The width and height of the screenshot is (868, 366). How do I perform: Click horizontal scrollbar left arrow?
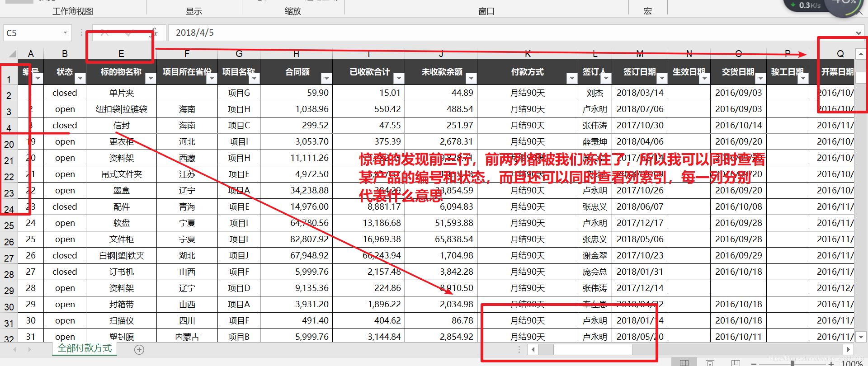pyautogui.click(x=533, y=349)
